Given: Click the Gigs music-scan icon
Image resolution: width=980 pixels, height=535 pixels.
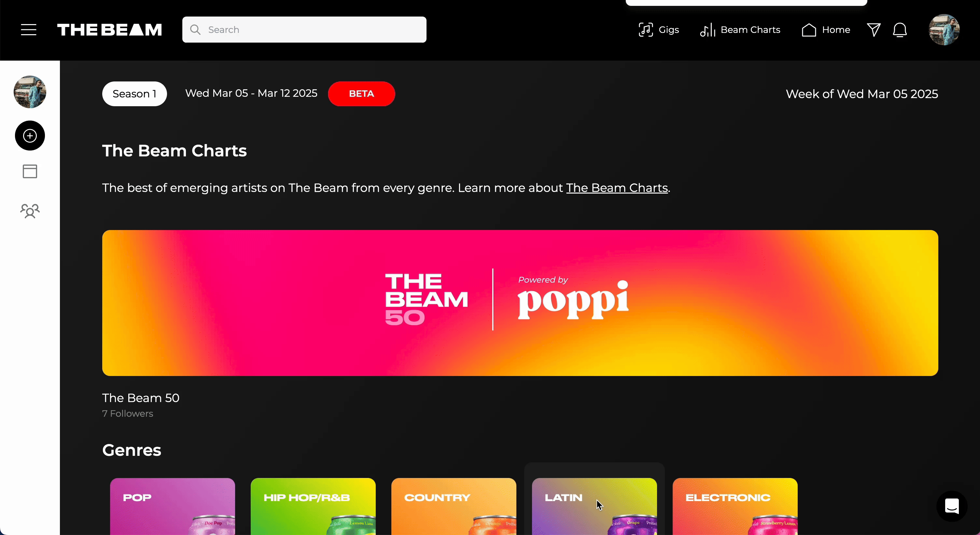Looking at the screenshot, I should (x=646, y=30).
